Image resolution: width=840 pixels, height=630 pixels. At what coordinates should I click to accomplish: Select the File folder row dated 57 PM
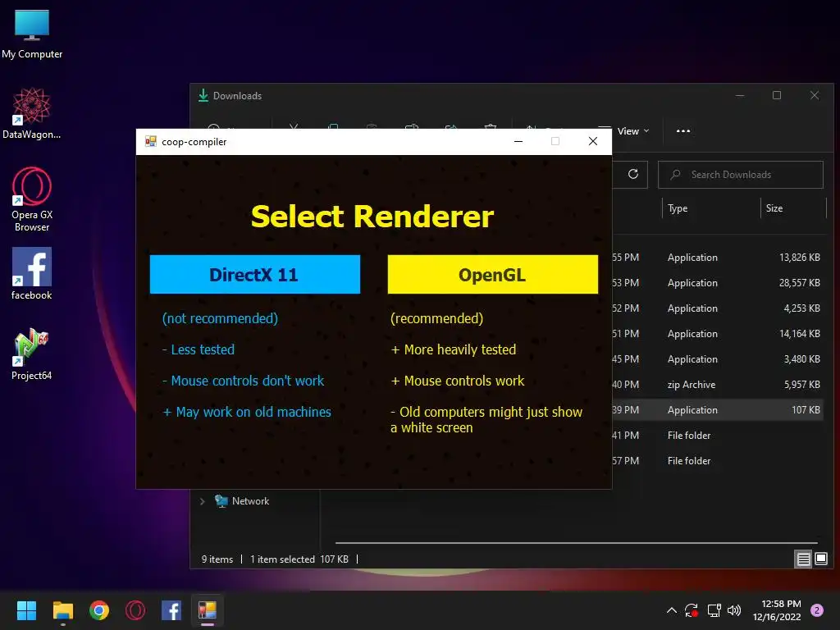pyautogui.click(x=718, y=461)
